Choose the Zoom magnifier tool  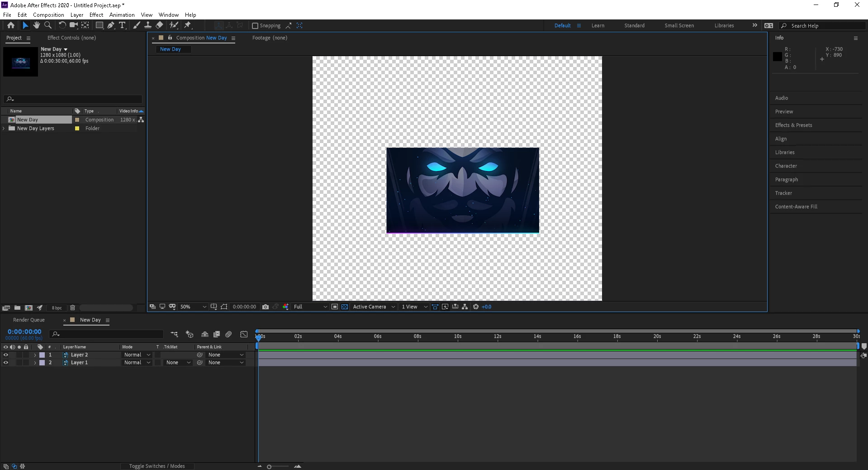tap(48, 25)
